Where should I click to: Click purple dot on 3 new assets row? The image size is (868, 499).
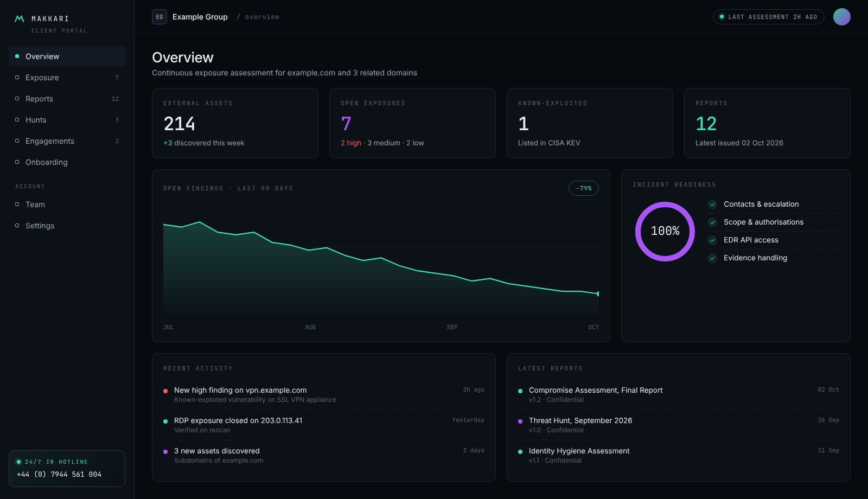165,452
